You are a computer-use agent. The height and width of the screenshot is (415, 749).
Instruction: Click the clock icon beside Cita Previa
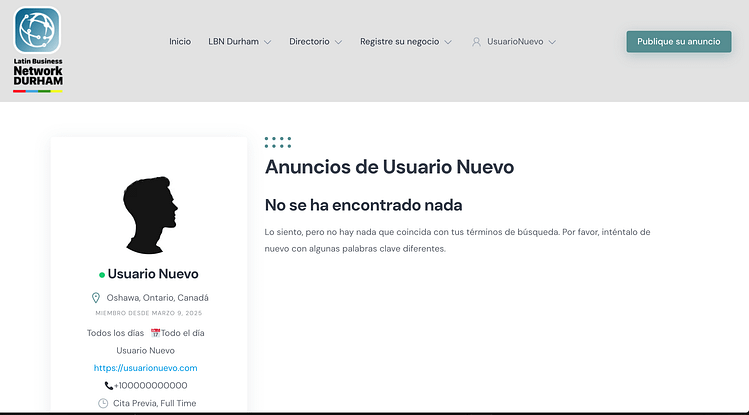click(103, 403)
